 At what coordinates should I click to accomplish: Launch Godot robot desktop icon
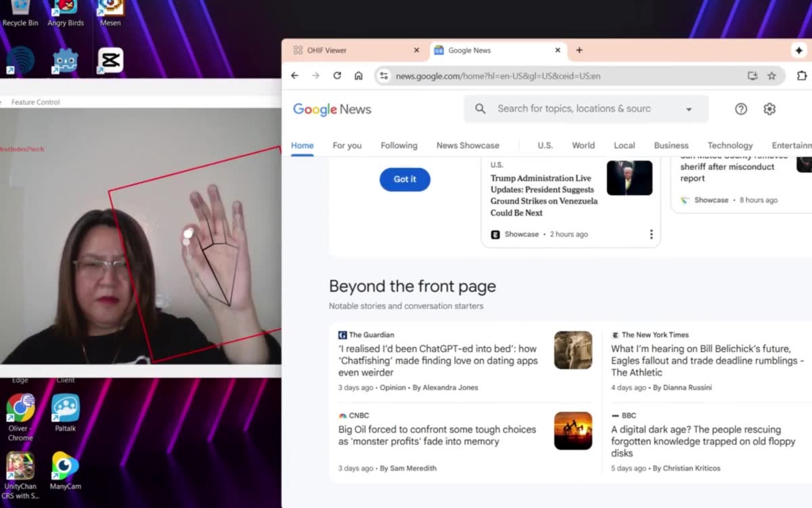click(x=66, y=61)
